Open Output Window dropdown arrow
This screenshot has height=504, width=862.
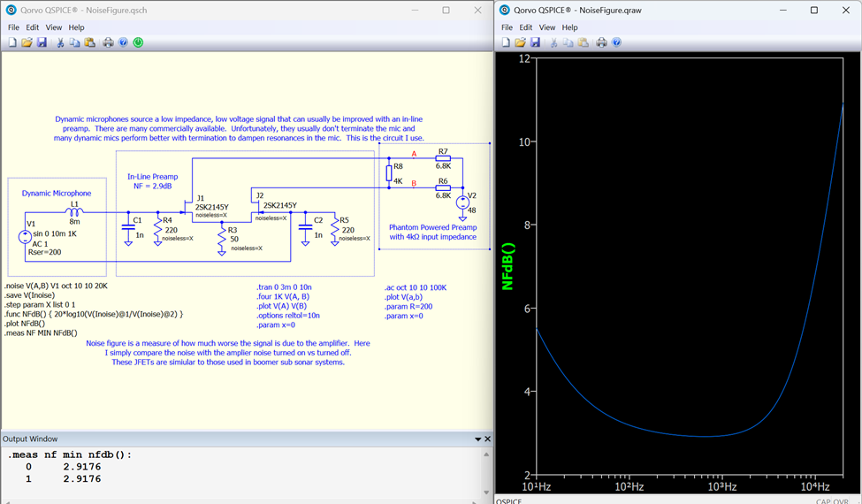tap(478, 439)
